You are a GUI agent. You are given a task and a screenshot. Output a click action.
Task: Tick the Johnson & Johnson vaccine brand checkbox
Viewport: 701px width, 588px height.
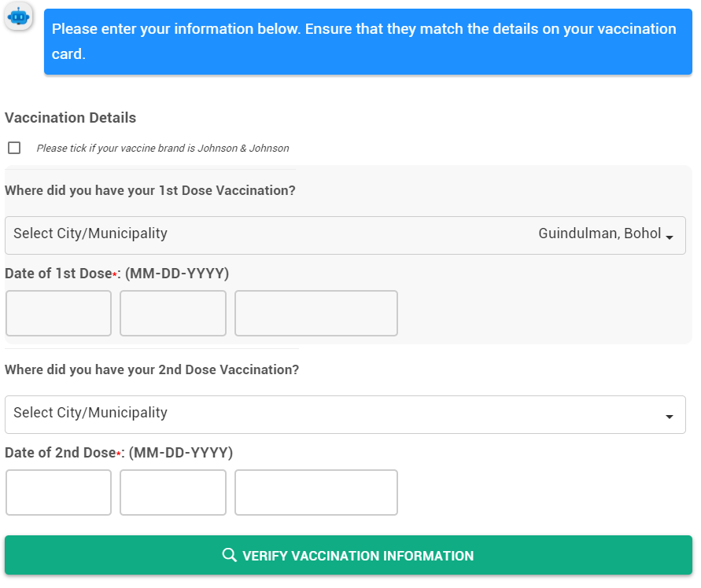point(14,148)
